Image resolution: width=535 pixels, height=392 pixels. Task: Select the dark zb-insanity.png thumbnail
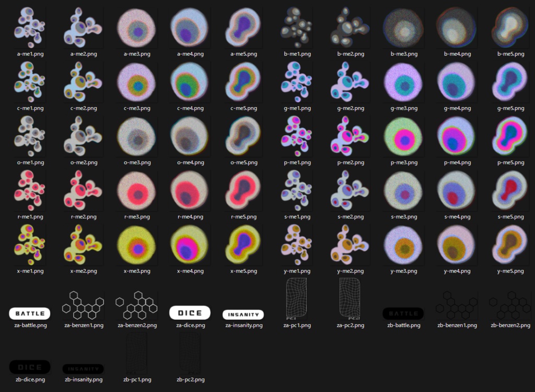pyautogui.click(x=83, y=369)
